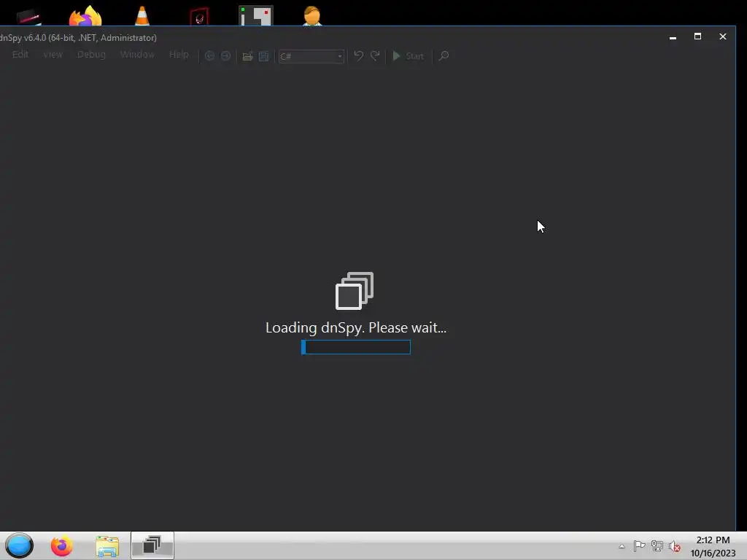This screenshot has height=560, width=747.
Task: Open the Debug menu
Action: point(91,55)
